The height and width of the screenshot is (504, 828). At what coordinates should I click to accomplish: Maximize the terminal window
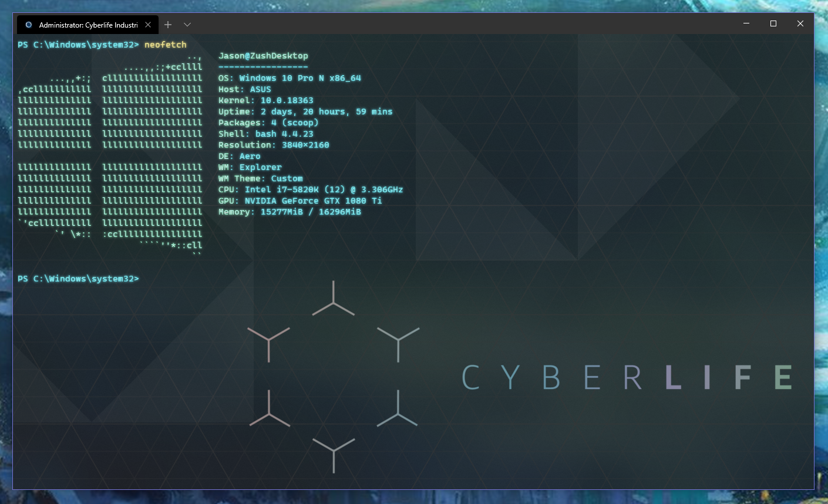pyautogui.click(x=773, y=23)
